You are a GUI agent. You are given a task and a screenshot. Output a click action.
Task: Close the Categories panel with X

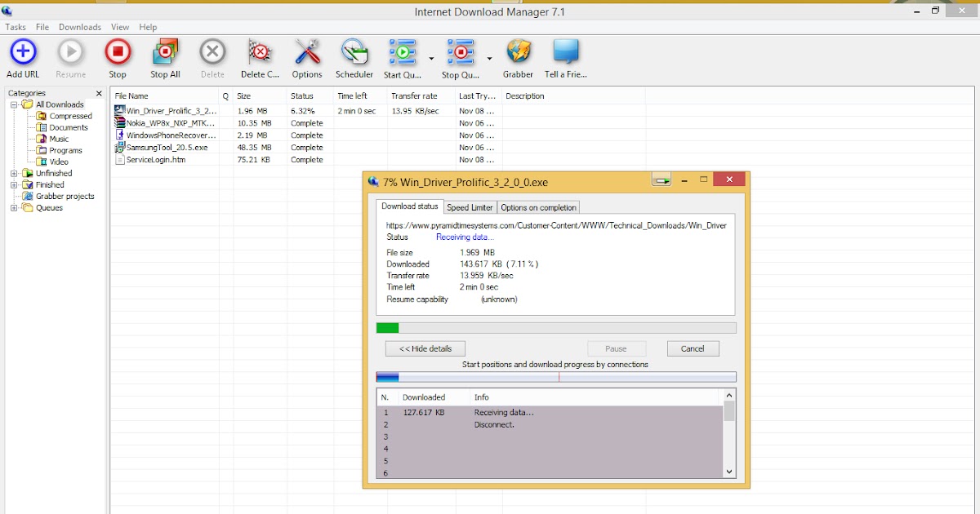tap(100, 93)
